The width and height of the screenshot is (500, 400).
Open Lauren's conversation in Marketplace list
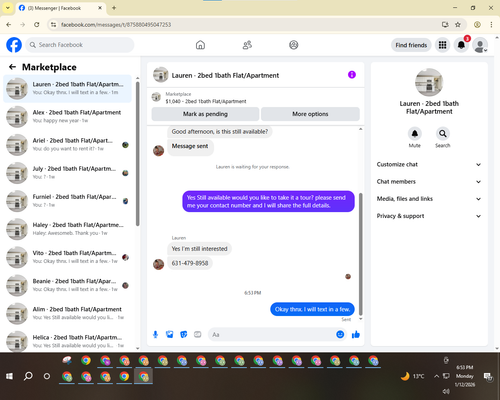click(x=67, y=88)
